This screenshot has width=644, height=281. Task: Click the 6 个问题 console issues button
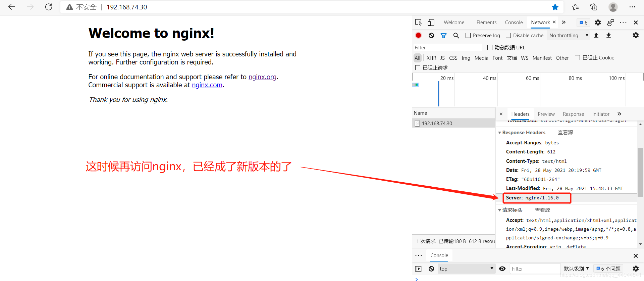(608, 269)
